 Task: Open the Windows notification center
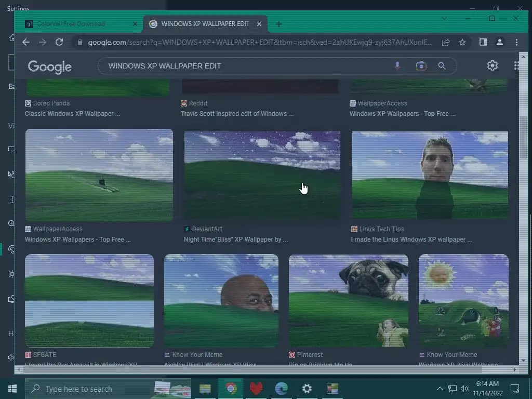pos(515,389)
